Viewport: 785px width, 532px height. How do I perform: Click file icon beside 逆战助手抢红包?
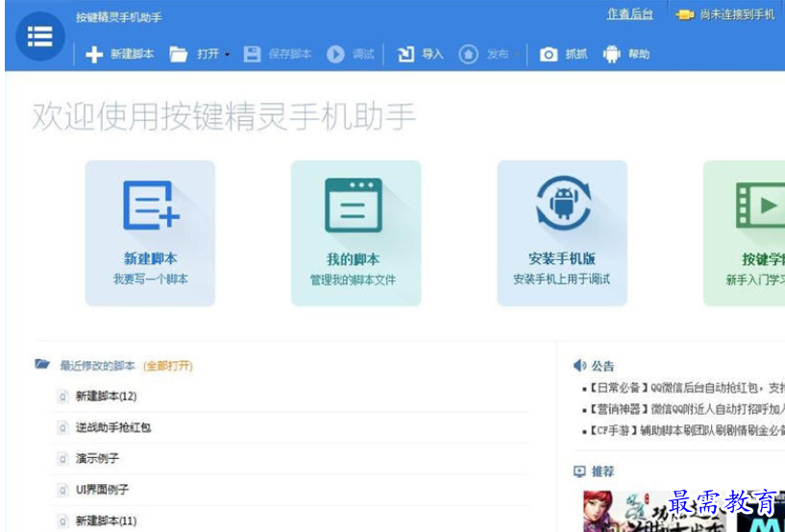[x=62, y=428]
